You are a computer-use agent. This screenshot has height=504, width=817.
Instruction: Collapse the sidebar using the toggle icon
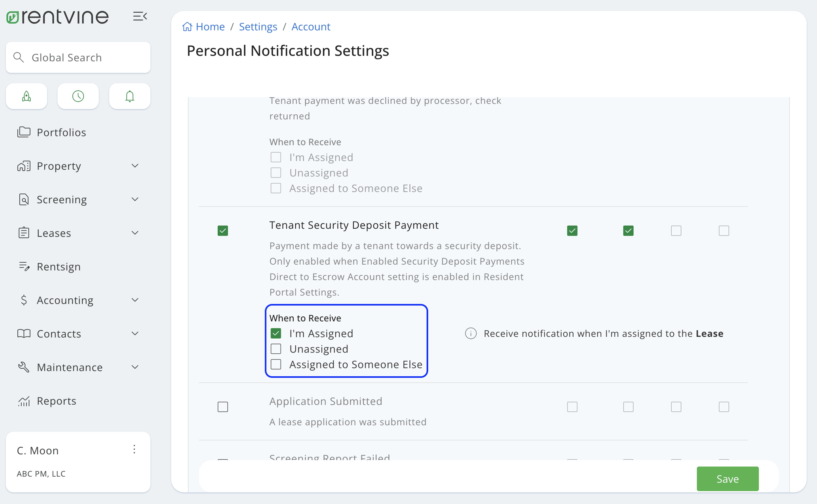point(140,16)
